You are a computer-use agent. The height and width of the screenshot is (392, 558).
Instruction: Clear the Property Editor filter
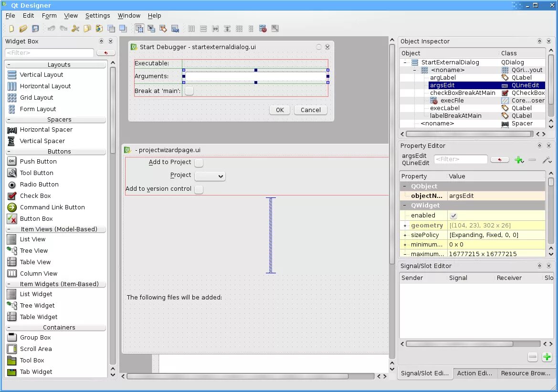[499, 160]
